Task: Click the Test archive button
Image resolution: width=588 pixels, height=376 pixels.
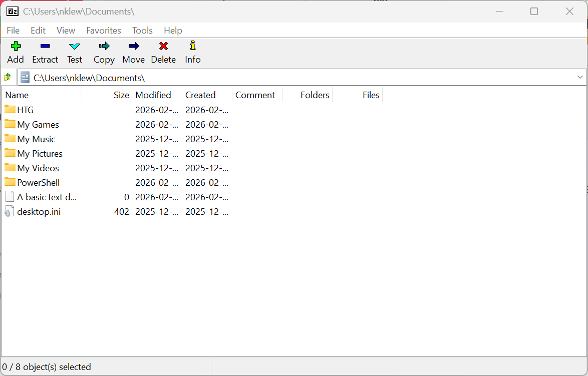Action: coord(75,53)
